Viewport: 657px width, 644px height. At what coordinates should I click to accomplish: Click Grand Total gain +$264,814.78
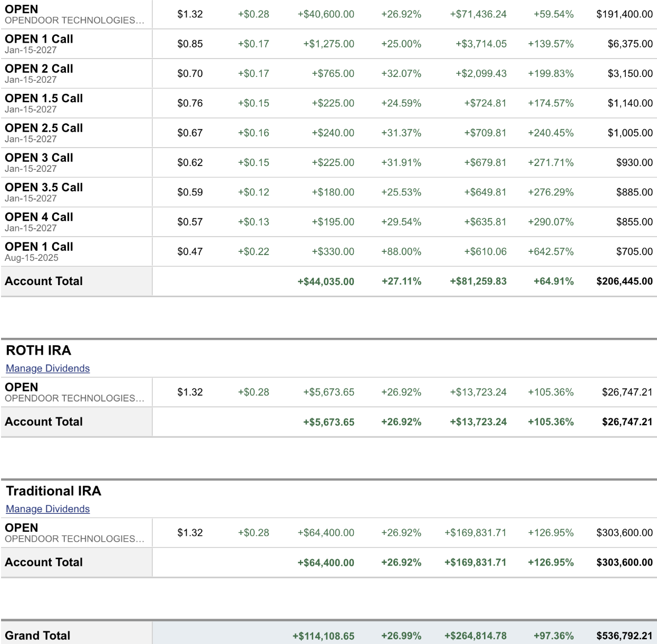click(x=476, y=636)
